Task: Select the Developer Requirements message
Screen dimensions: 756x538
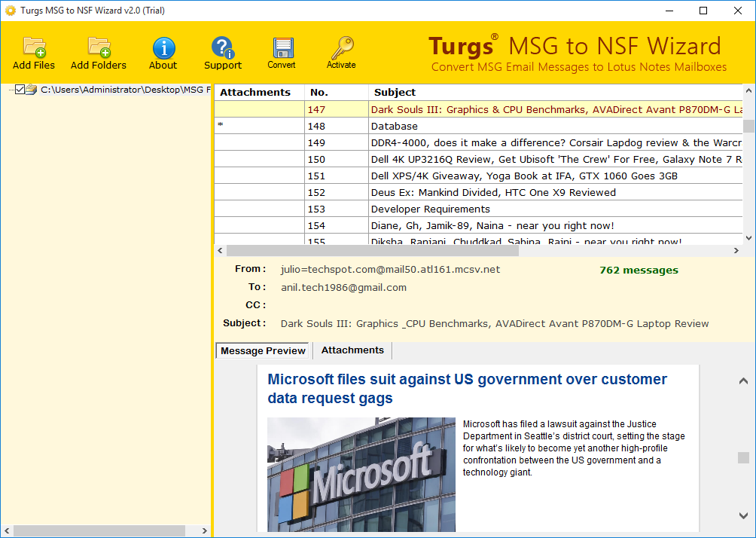Action: click(x=478, y=209)
